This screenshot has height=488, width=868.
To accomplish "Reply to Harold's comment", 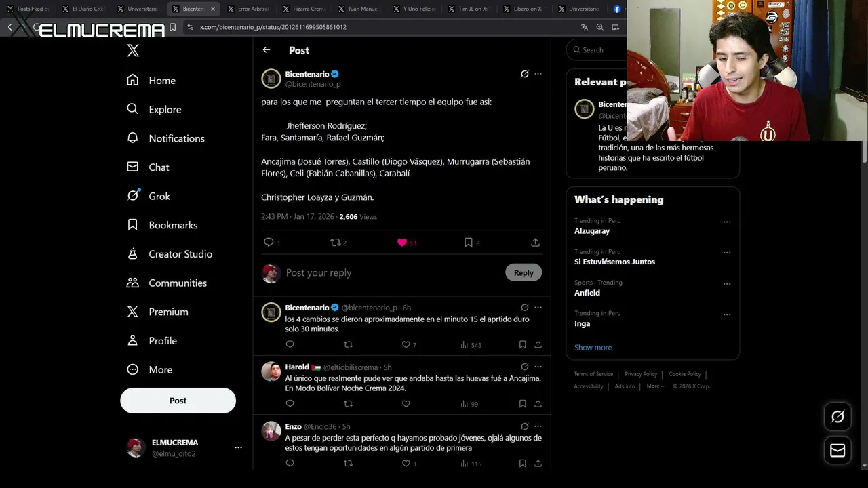I will pos(290,404).
